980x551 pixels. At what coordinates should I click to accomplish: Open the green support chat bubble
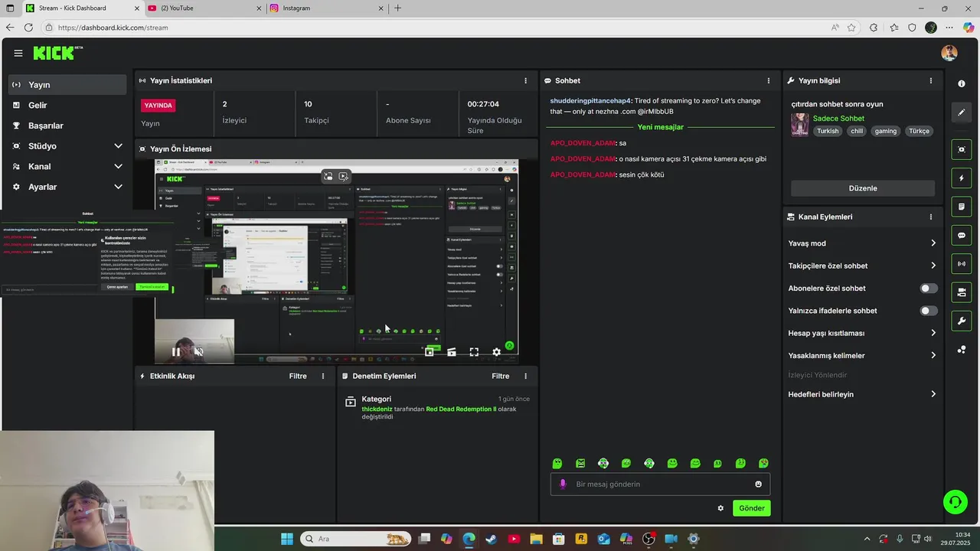955,502
